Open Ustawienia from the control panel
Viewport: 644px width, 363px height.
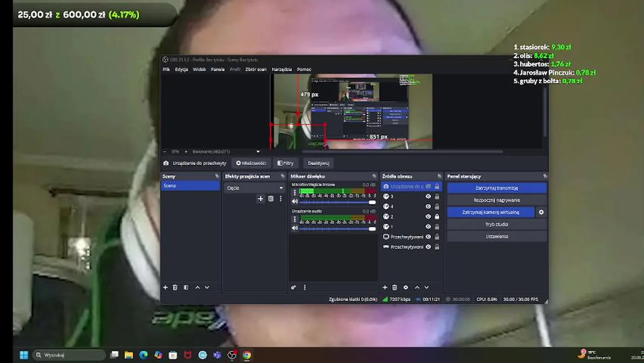497,236
